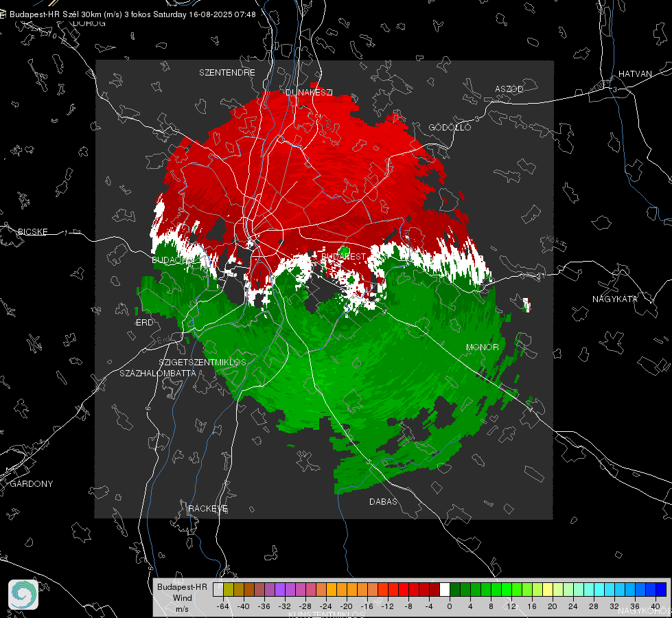This screenshot has height=618, width=672.
Task: Click the BUDAÖRS city label
Action: pos(173,260)
